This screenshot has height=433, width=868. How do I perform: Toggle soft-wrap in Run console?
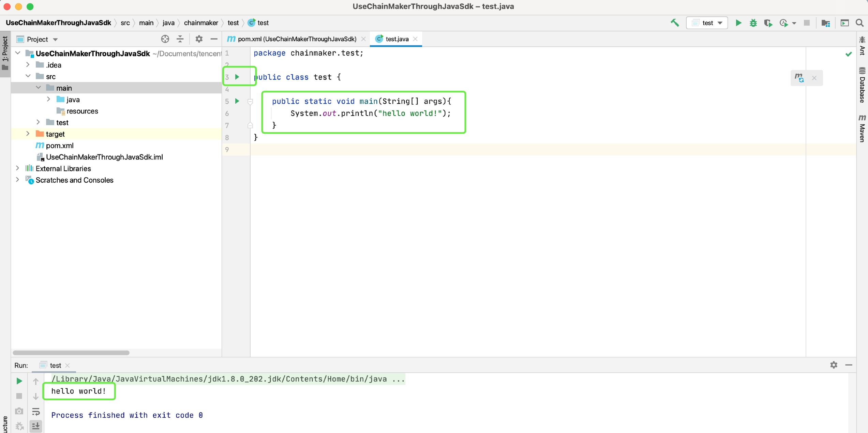pyautogui.click(x=36, y=412)
